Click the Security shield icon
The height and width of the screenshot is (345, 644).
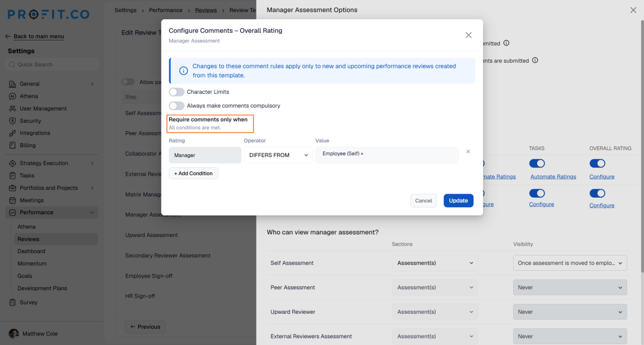12,121
